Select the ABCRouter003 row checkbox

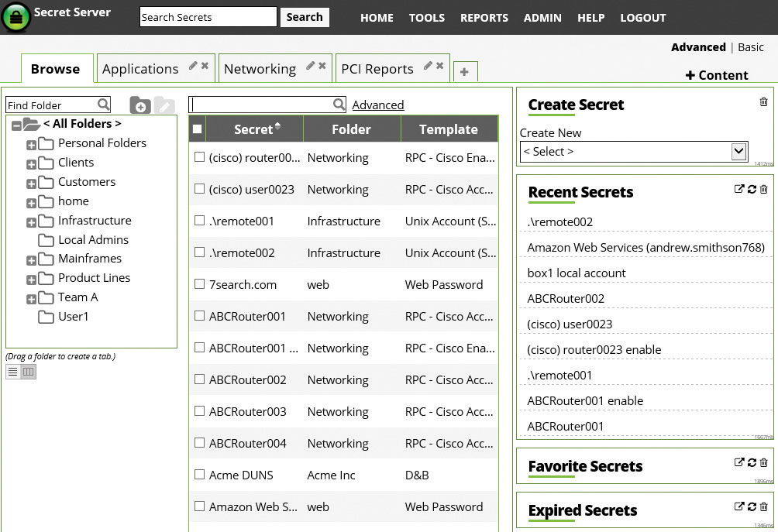coord(199,411)
